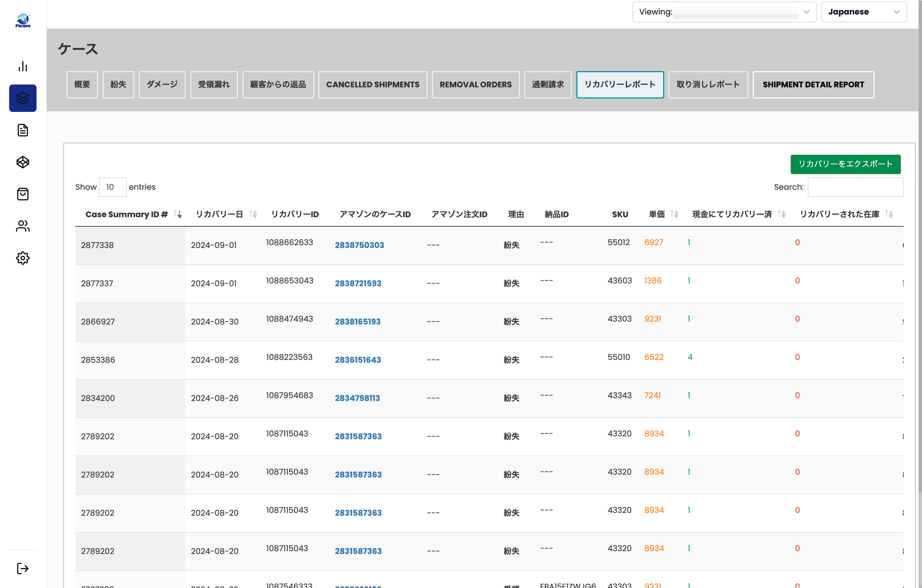Open the Japanese language dropdown
Screen dimensions: 922x588
(x=864, y=12)
